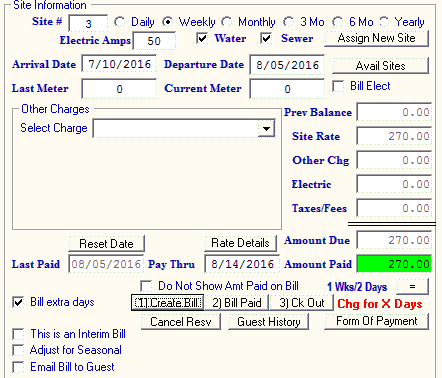
Task: Open Guest History
Action: point(269,322)
